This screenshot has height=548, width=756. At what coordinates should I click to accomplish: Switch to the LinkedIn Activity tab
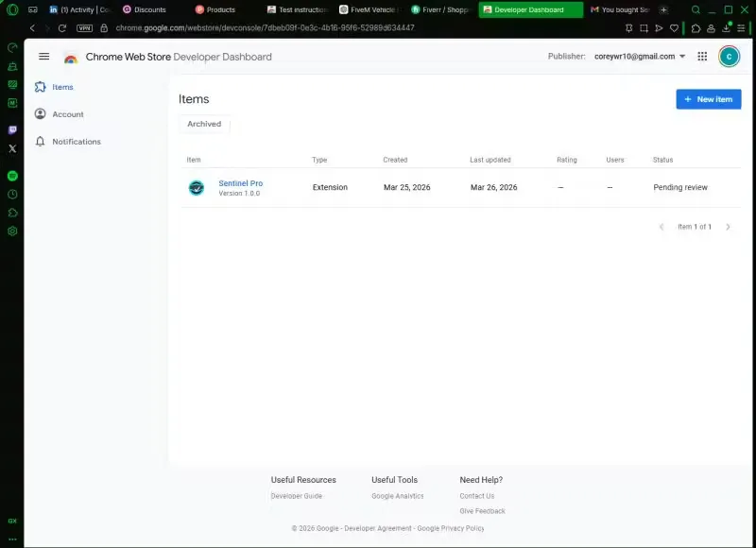pos(79,9)
